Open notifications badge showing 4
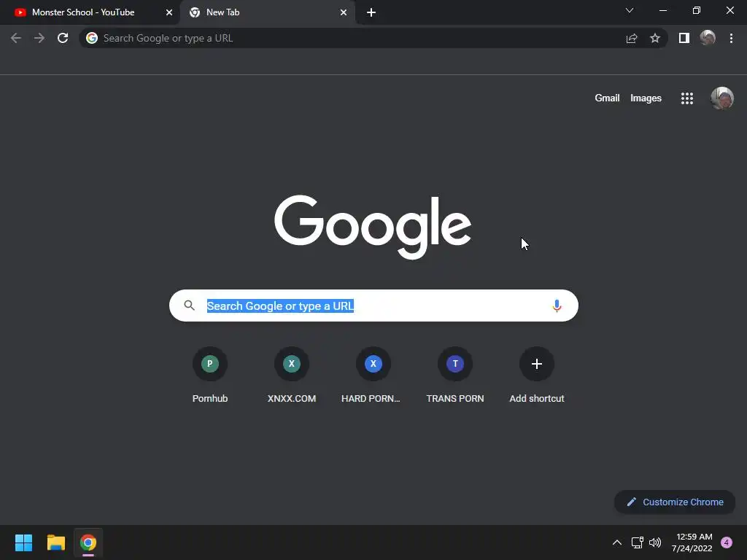The width and height of the screenshot is (747, 560). pyautogui.click(x=727, y=542)
